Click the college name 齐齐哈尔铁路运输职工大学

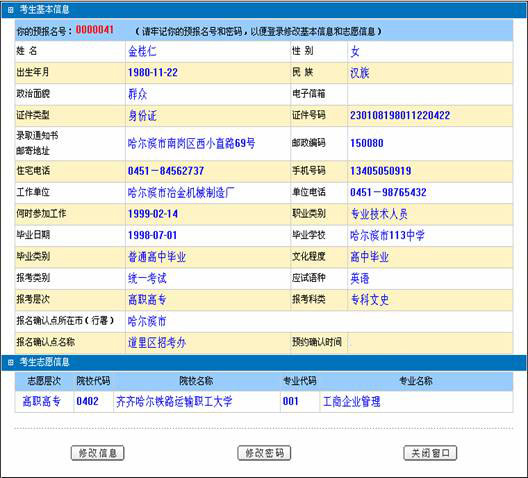click(x=174, y=401)
